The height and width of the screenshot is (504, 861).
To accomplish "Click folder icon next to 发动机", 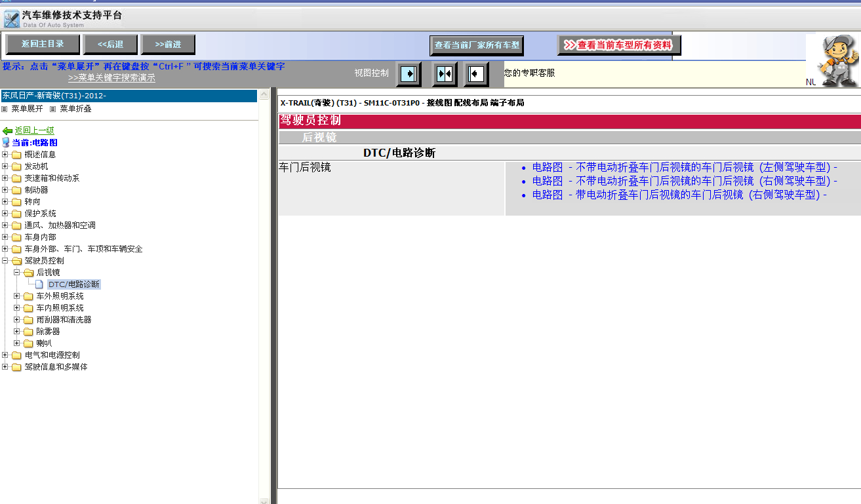I will (x=16, y=166).
